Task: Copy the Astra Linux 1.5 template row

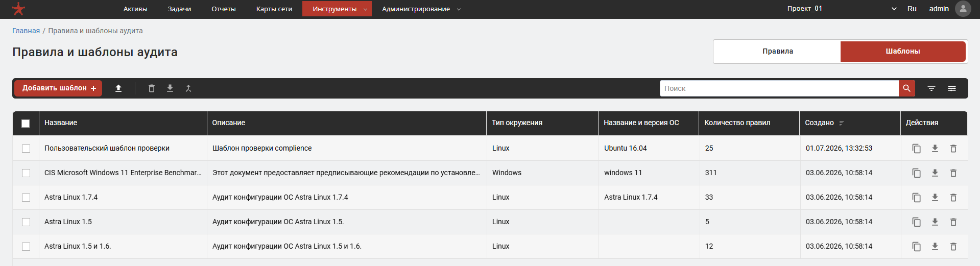Action: (917, 222)
